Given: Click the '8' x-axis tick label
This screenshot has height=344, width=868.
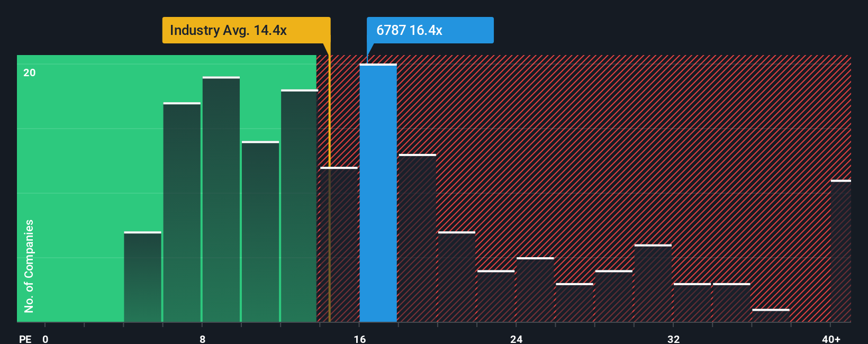Looking at the screenshot, I should [x=202, y=339].
